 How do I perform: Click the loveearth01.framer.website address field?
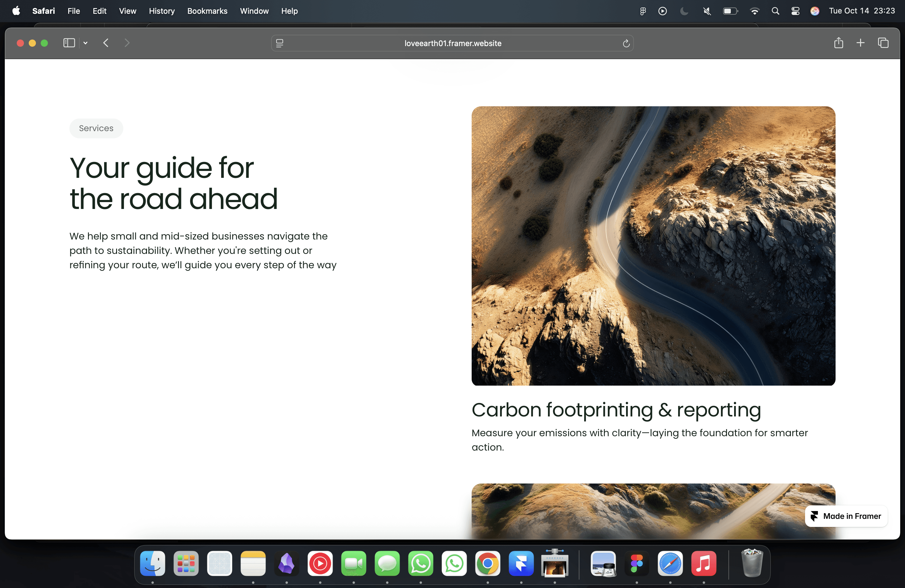pos(452,43)
